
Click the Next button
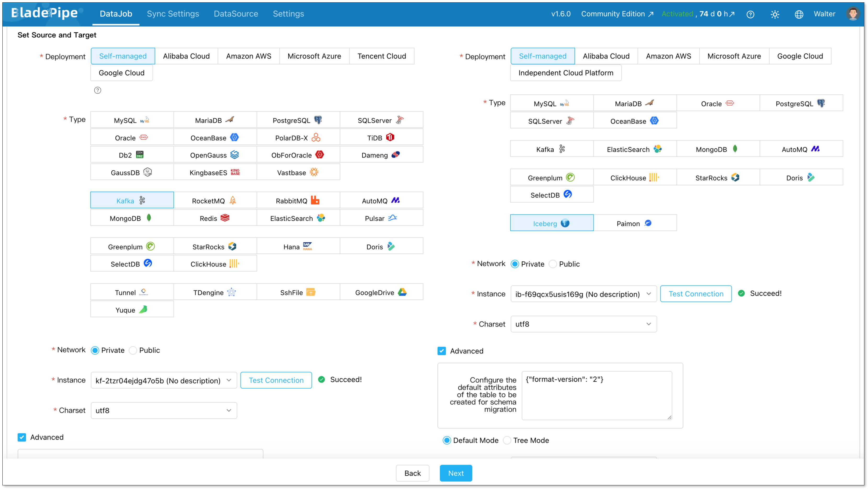point(455,473)
